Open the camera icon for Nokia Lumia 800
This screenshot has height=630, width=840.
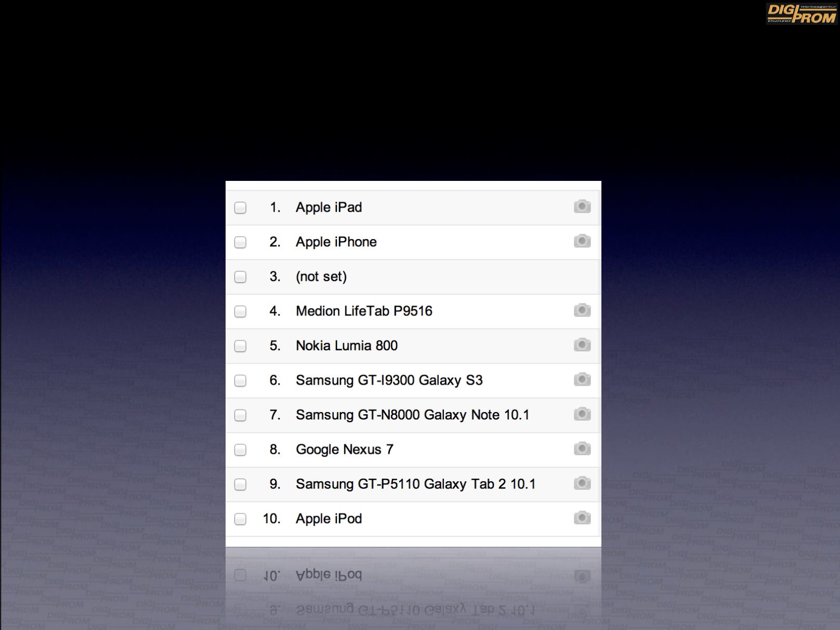click(x=582, y=345)
